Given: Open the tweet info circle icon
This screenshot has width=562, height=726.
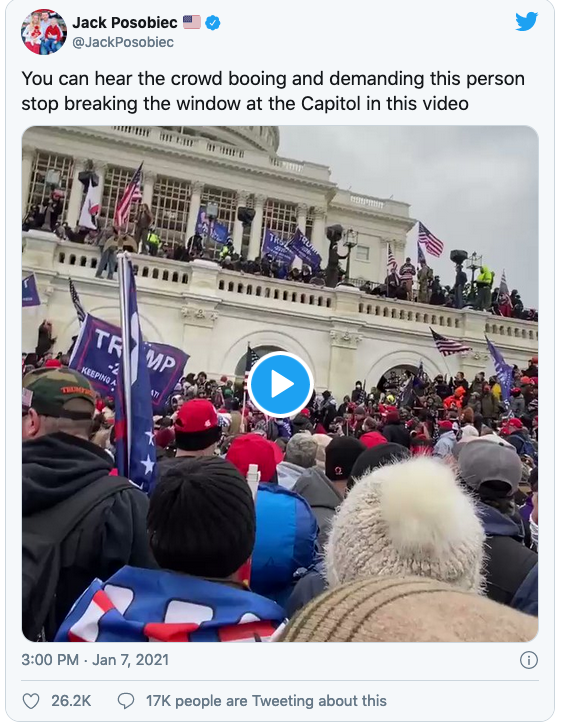Looking at the screenshot, I should click(529, 660).
